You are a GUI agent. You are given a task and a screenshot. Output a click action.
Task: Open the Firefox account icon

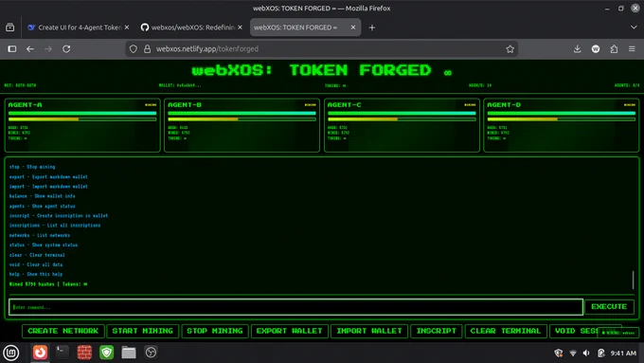(596, 49)
